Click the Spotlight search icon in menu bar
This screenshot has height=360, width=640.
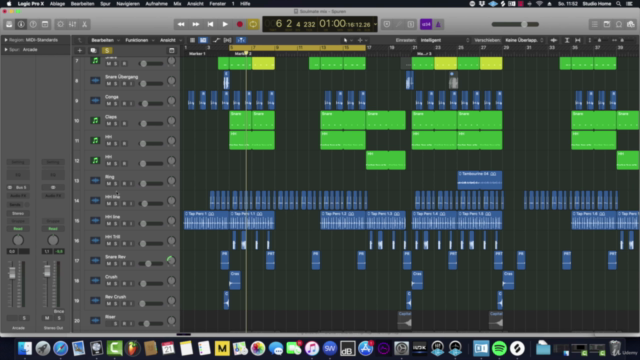click(x=618, y=4)
